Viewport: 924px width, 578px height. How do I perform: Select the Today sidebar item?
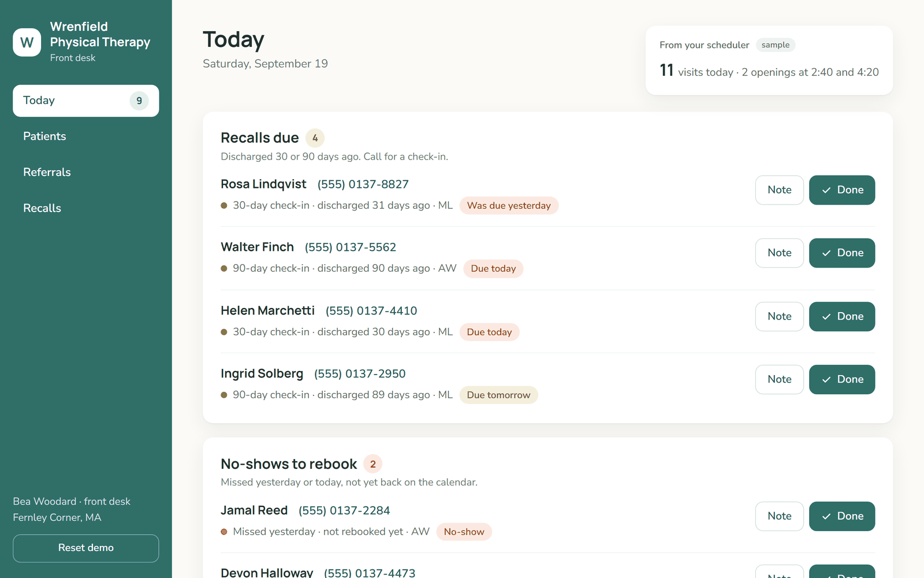[x=86, y=101]
